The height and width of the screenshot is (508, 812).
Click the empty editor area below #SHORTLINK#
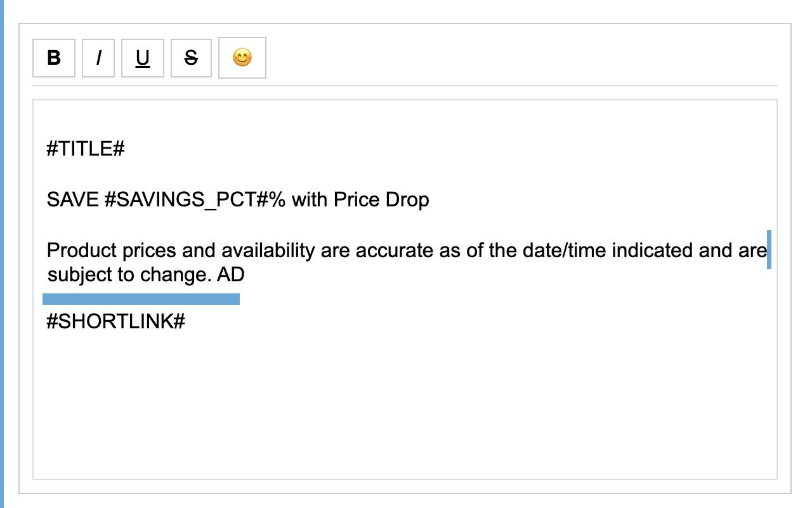tap(405, 406)
